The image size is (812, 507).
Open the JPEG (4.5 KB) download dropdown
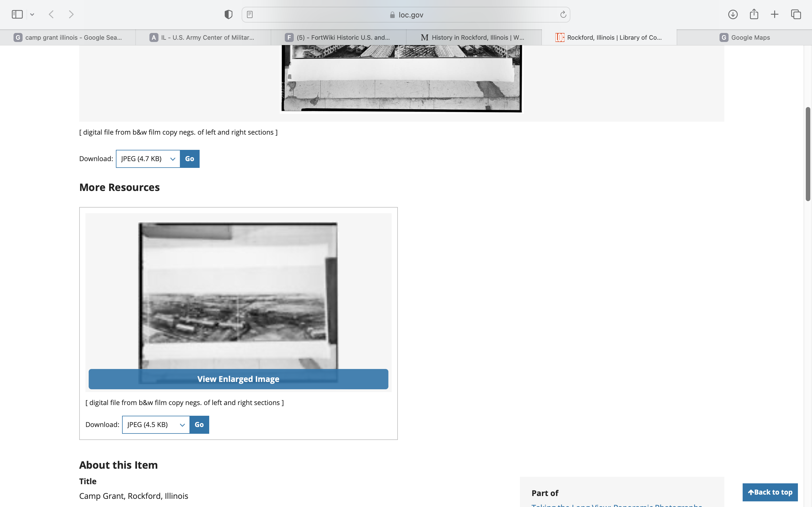(156, 424)
